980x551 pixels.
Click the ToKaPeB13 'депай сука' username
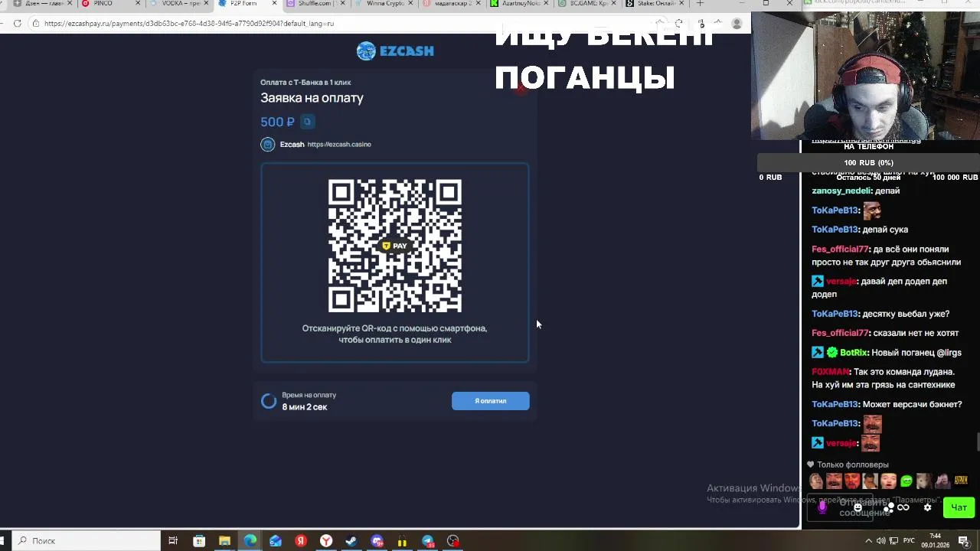click(835, 230)
